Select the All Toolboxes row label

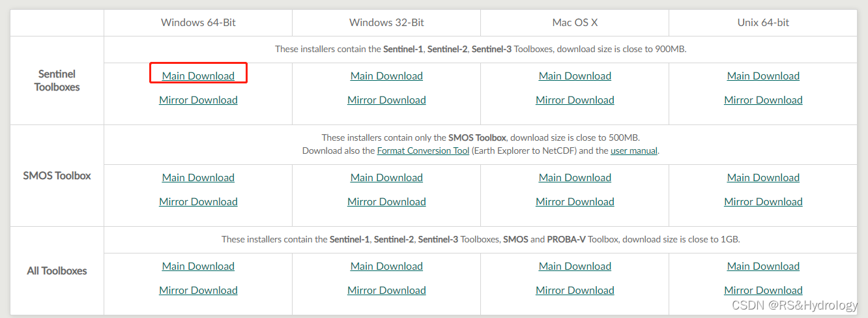pos(57,270)
